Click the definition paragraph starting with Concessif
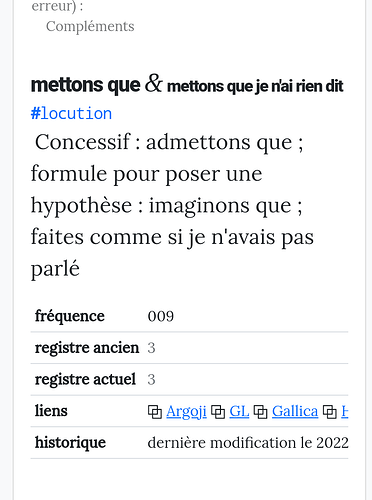The image size is (372, 500). [172, 205]
